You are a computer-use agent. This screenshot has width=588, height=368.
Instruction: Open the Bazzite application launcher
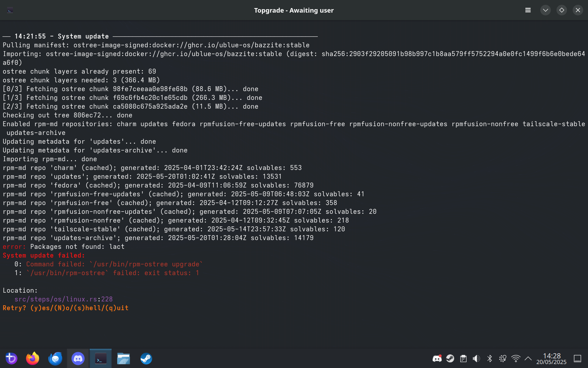(x=11, y=359)
